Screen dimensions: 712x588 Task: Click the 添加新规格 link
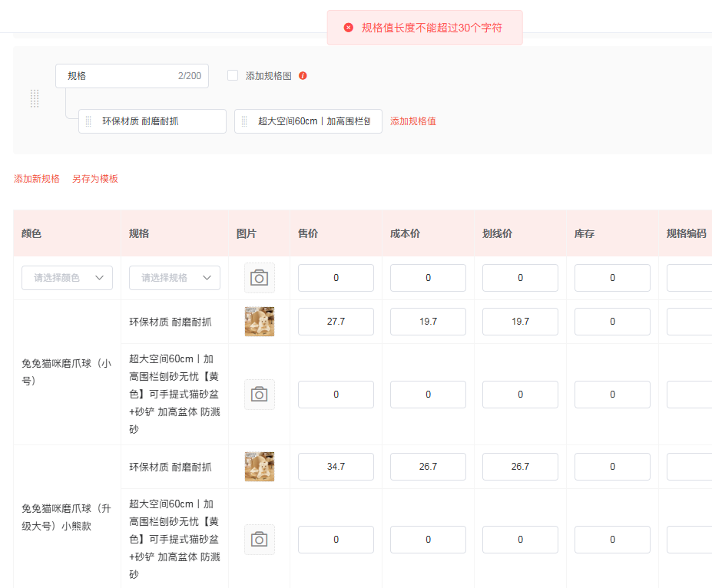click(37, 179)
